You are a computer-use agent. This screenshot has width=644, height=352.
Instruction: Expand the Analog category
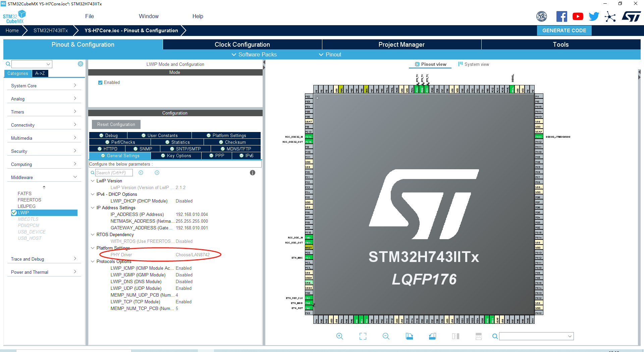[x=44, y=99]
